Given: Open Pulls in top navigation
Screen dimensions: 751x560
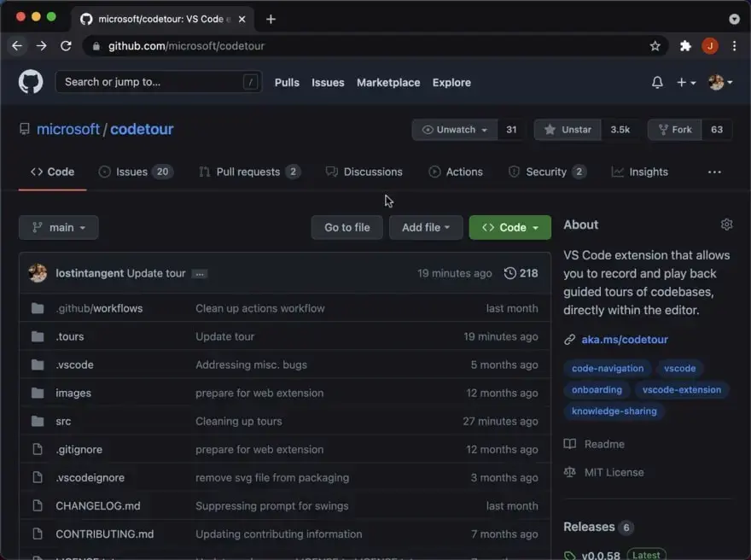Looking at the screenshot, I should (287, 83).
